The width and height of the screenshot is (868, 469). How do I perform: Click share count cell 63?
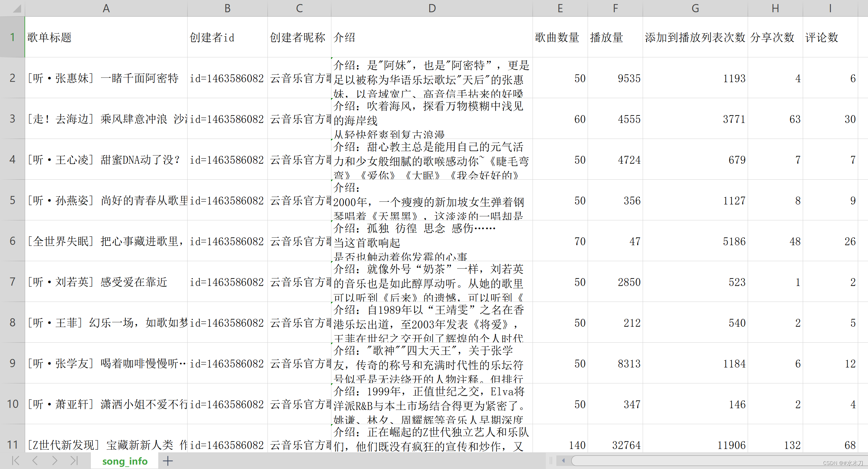point(775,119)
